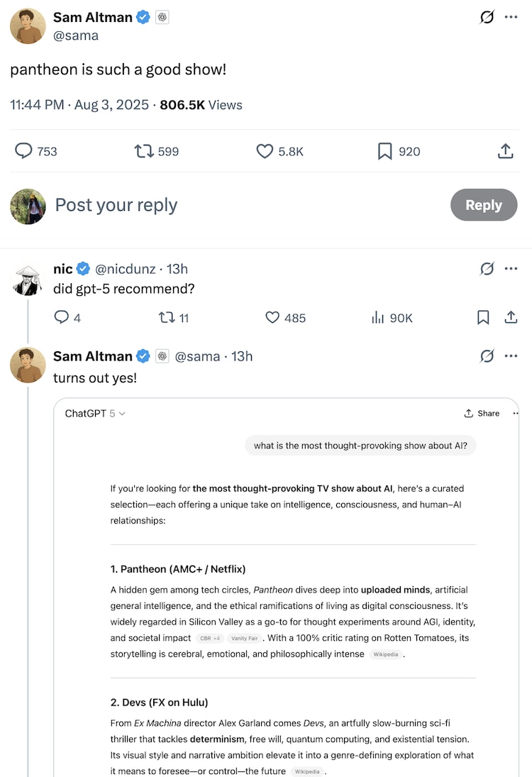This screenshot has height=777, width=532.
Task: View analytics icon showing 90K views
Action: pyautogui.click(x=377, y=317)
